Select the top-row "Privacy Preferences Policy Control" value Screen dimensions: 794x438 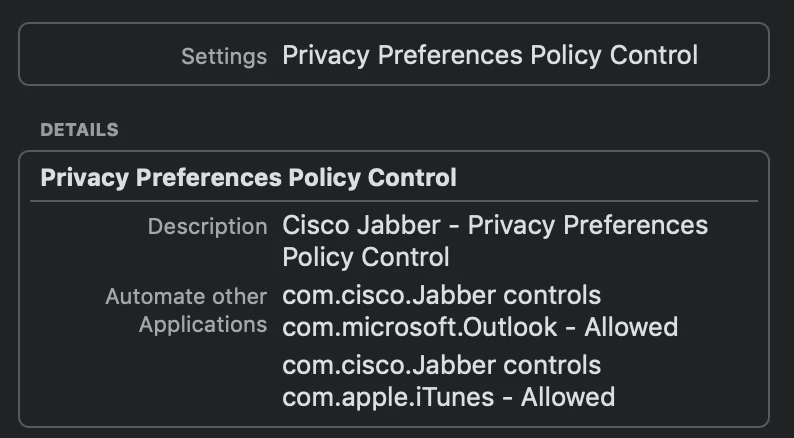(x=490, y=55)
